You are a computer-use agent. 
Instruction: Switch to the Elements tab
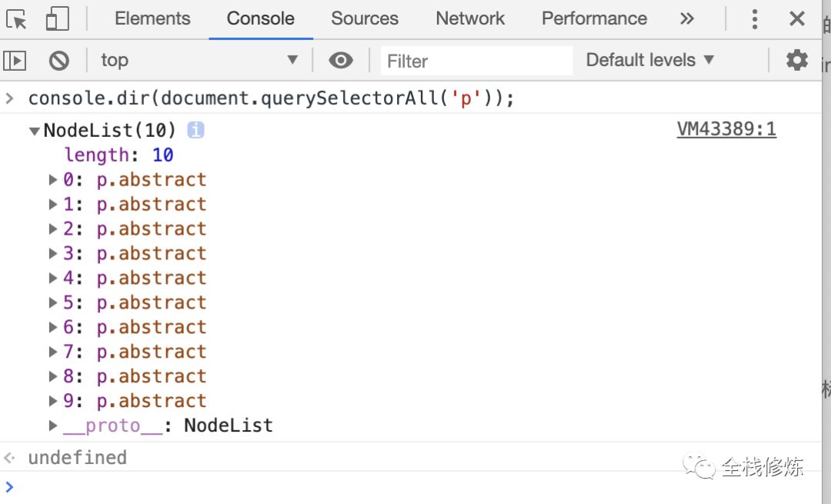coord(152,19)
